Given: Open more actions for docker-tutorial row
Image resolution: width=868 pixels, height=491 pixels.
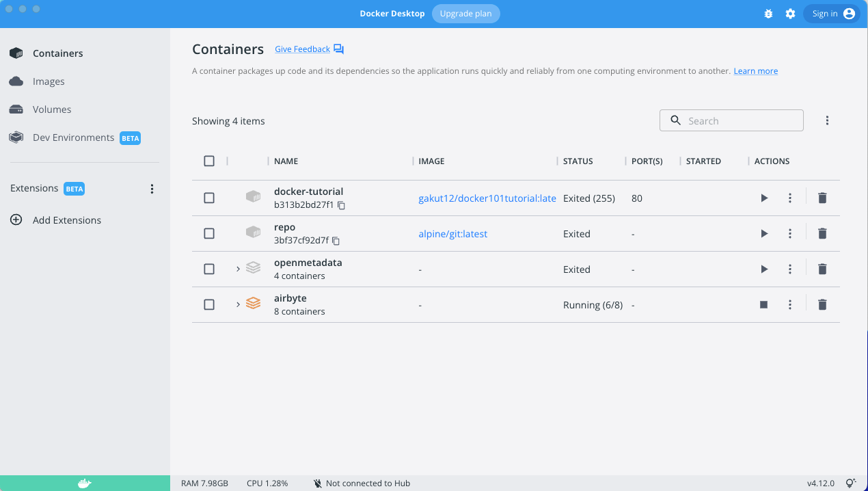Looking at the screenshot, I should point(790,198).
